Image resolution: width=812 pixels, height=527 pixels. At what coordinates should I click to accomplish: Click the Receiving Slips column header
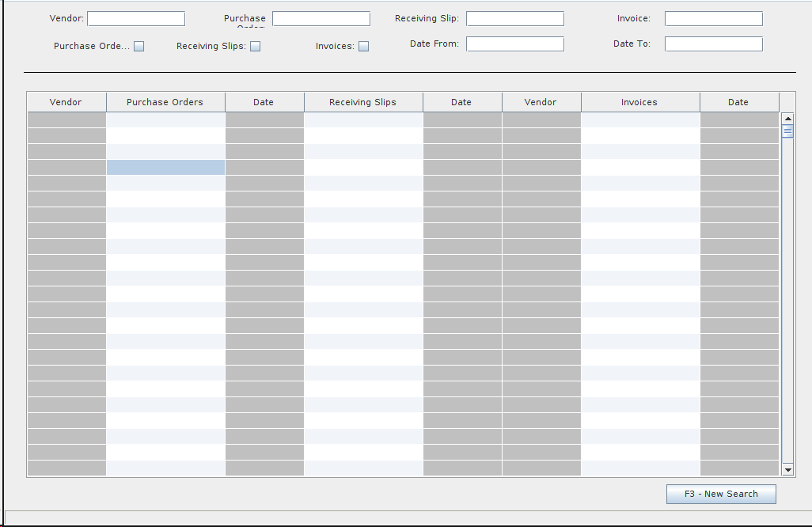point(363,102)
